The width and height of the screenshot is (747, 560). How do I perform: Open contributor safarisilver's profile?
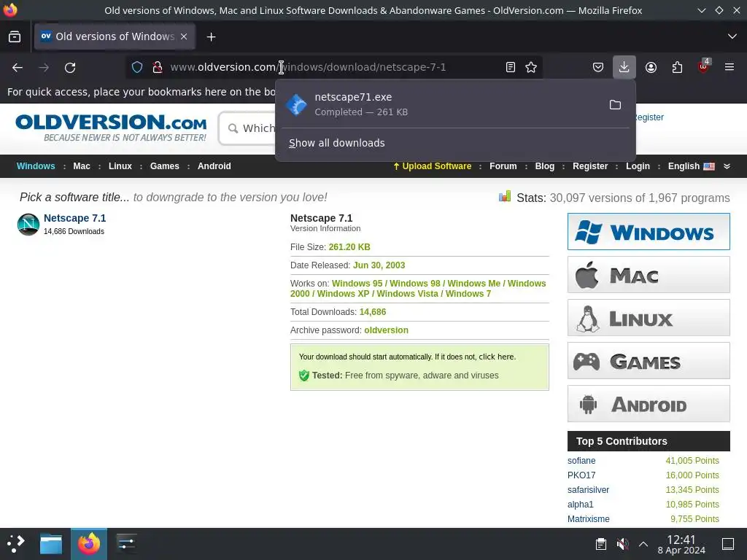pos(589,489)
